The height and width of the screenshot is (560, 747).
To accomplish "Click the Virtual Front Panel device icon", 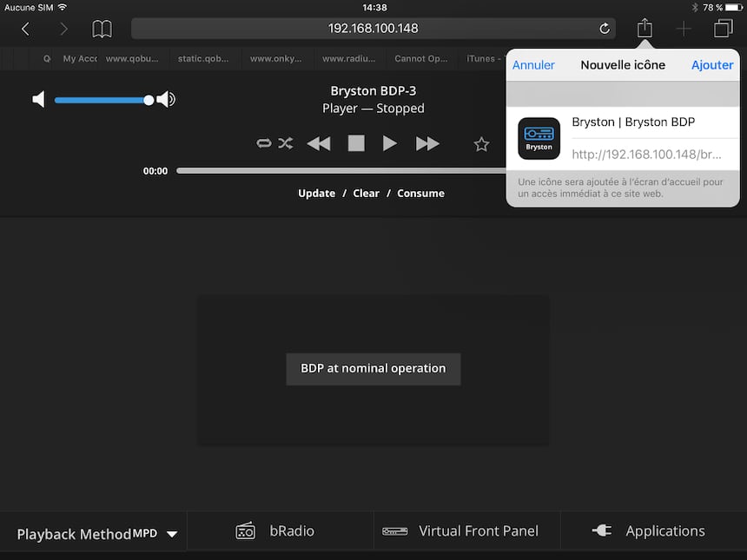I will click(395, 531).
